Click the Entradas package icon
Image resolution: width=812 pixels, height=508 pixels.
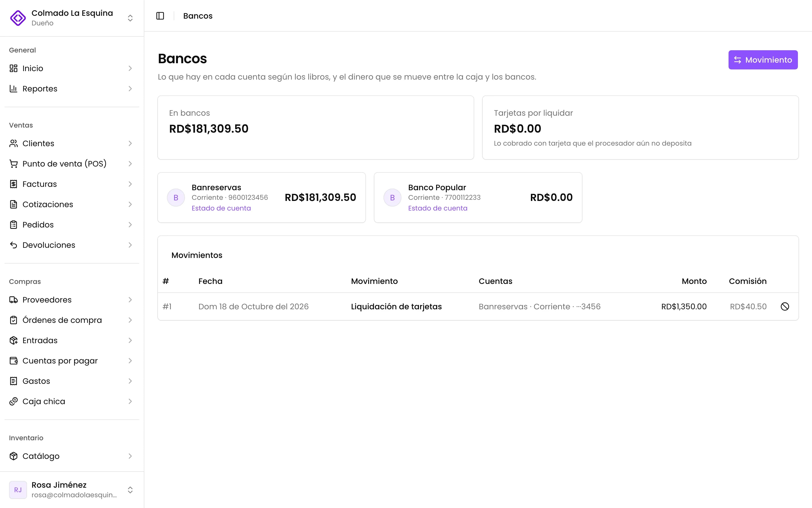(x=14, y=340)
